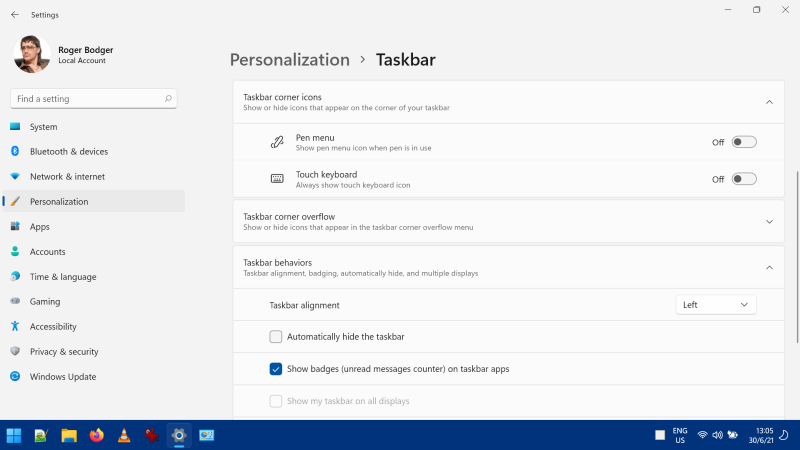The width and height of the screenshot is (800, 450).
Task: Open the Windows Update settings page
Action: (62, 377)
